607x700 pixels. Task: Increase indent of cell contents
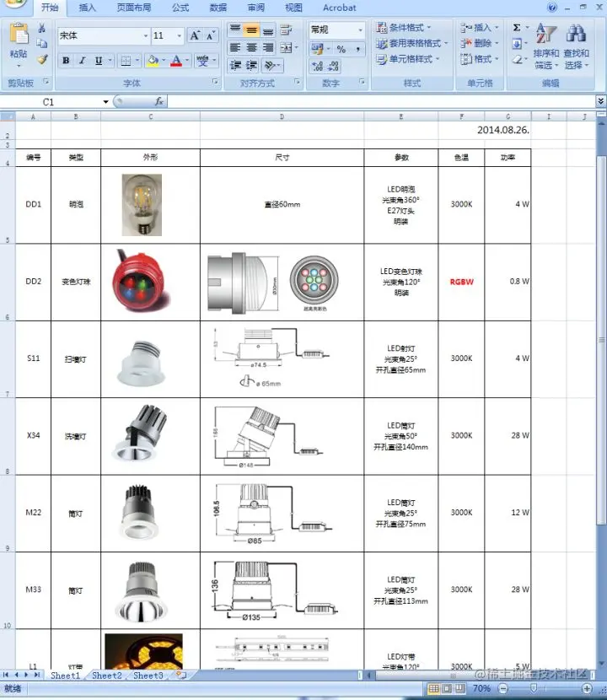[x=251, y=66]
